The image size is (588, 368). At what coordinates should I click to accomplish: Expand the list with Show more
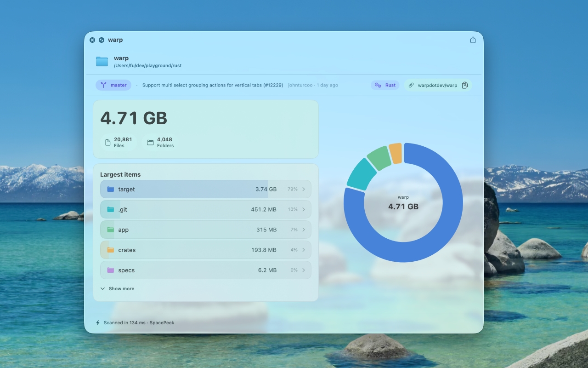pos(117,289)
